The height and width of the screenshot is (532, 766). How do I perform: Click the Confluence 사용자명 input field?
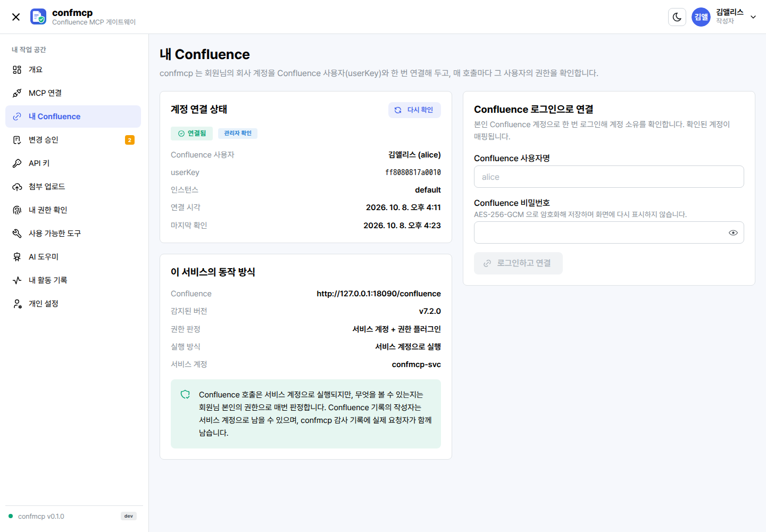pyautogui.click(x=609, y=177)
